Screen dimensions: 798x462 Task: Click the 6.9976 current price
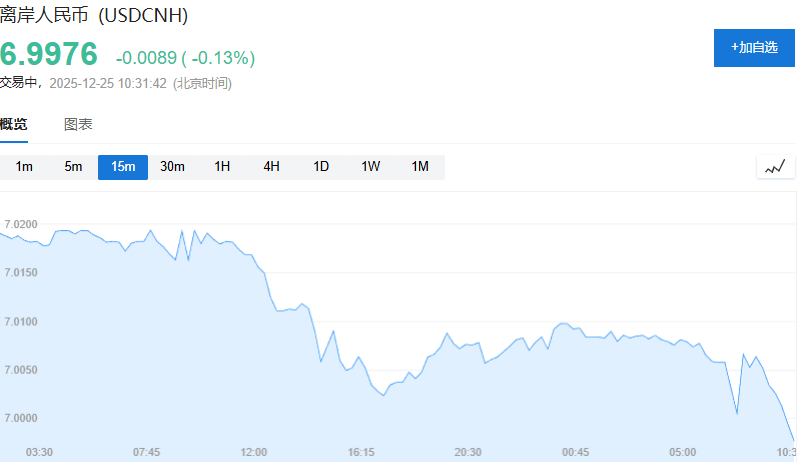click(x=49, y=54)
